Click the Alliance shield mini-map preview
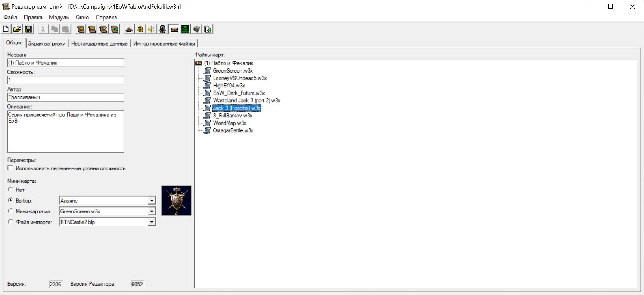This screenshot has height=295, width=644. (x=176, y=201)
